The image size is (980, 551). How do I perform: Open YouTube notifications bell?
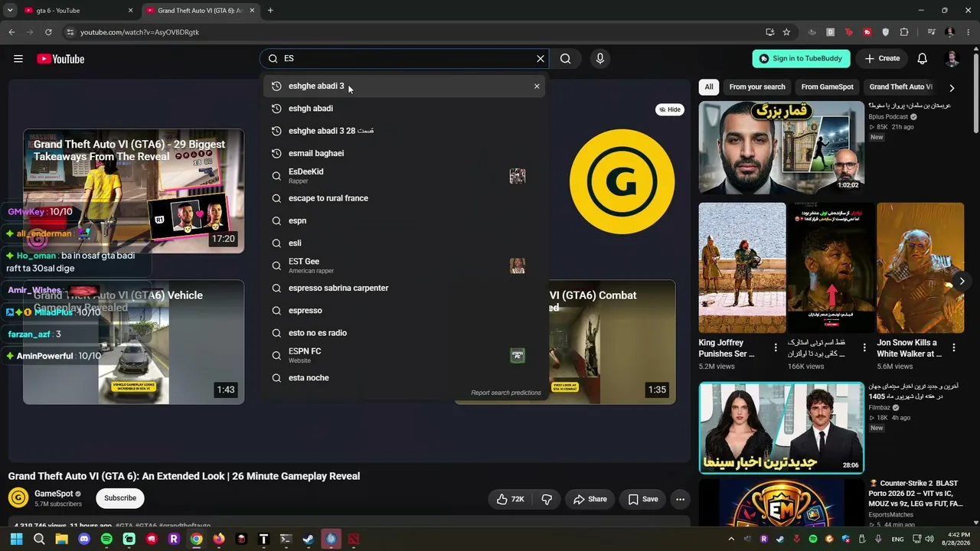(x=923, y=58)
